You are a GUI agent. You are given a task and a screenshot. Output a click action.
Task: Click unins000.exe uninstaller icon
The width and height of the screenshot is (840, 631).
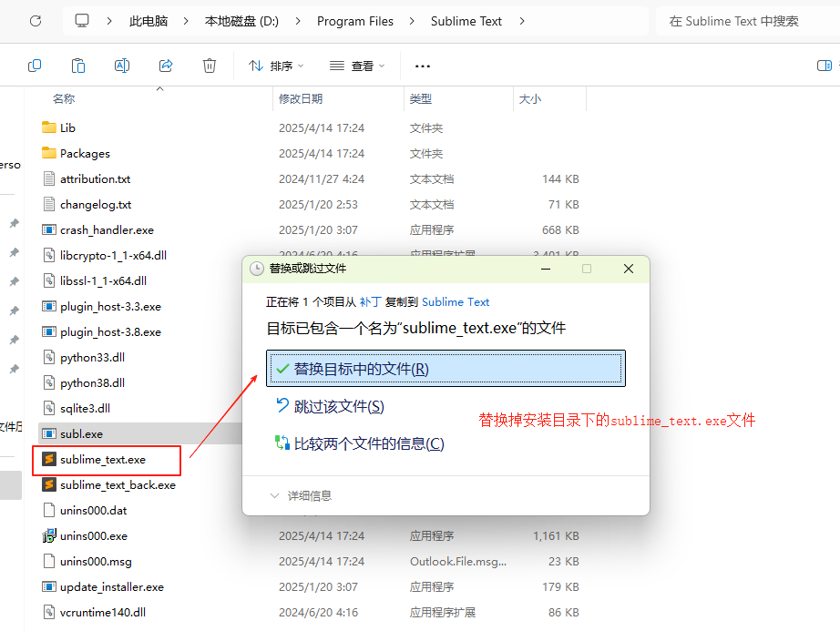point(49,535)
